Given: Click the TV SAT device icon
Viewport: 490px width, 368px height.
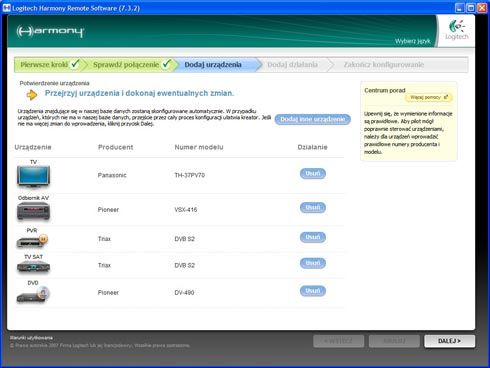Looking at the screenshot, I should pyautogui.click(x=33, y=267).
